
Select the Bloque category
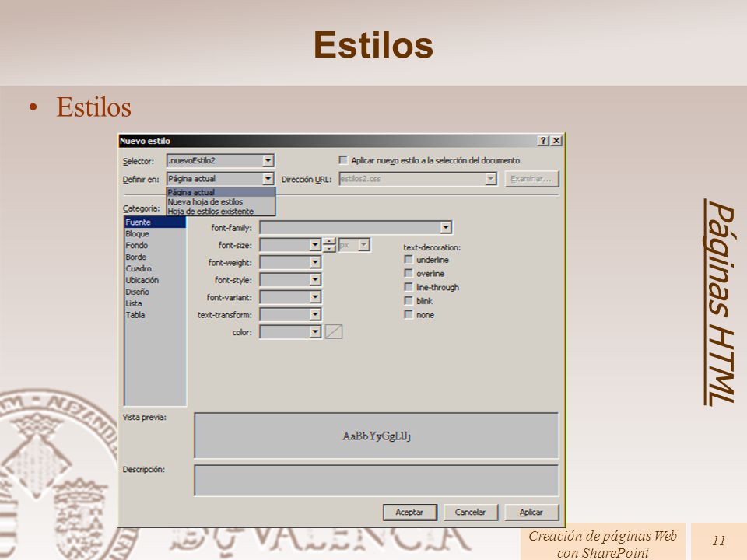(x=155, y=234)
